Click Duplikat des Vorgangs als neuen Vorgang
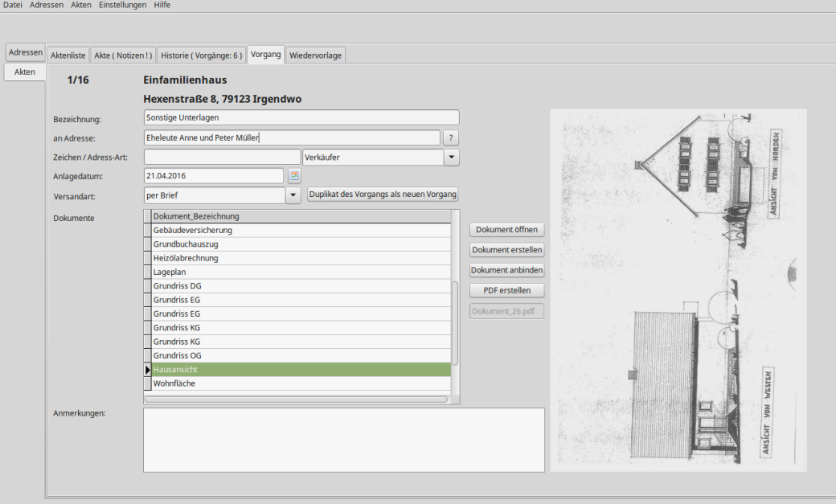 tap(383, 195)
